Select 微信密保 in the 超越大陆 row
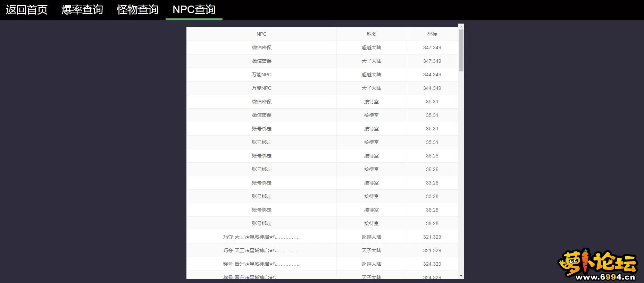 [262, 48]
